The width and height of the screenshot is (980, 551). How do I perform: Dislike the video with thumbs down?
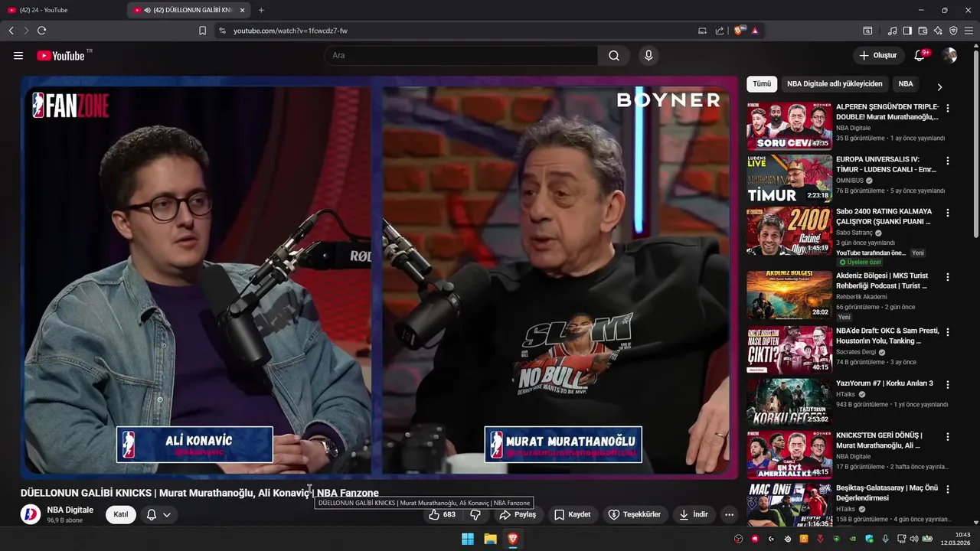click(475, 514)
